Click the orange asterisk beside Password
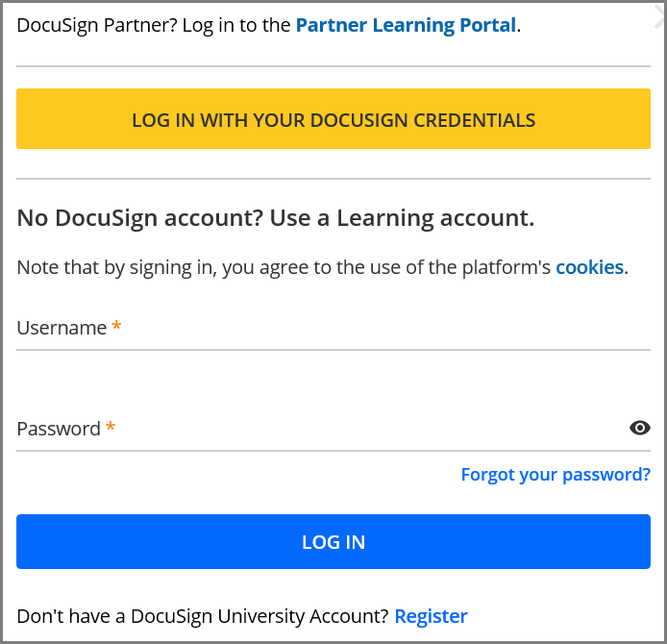 click(x=111, y=427)
